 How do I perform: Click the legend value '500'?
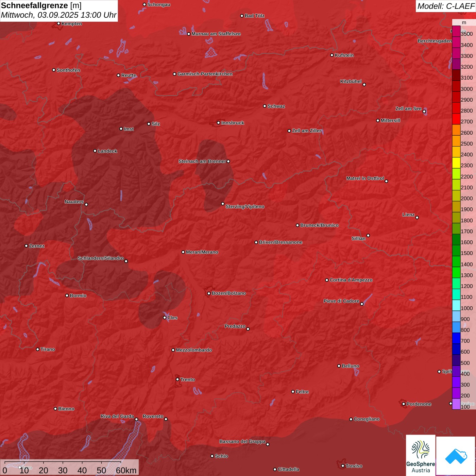point(465,363)
